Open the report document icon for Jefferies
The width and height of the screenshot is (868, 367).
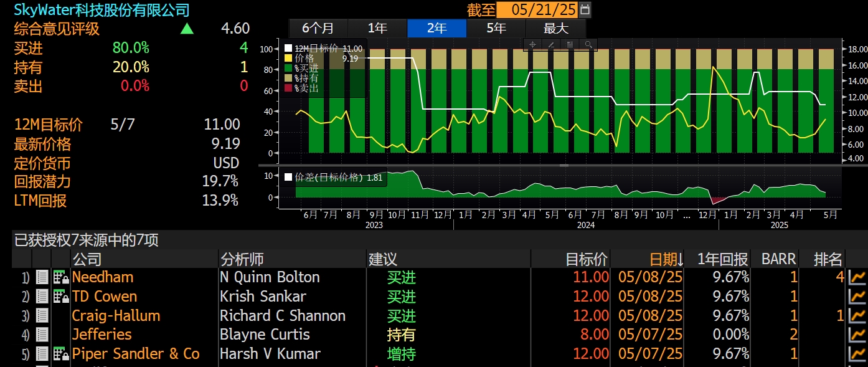[x=42, y=335]
